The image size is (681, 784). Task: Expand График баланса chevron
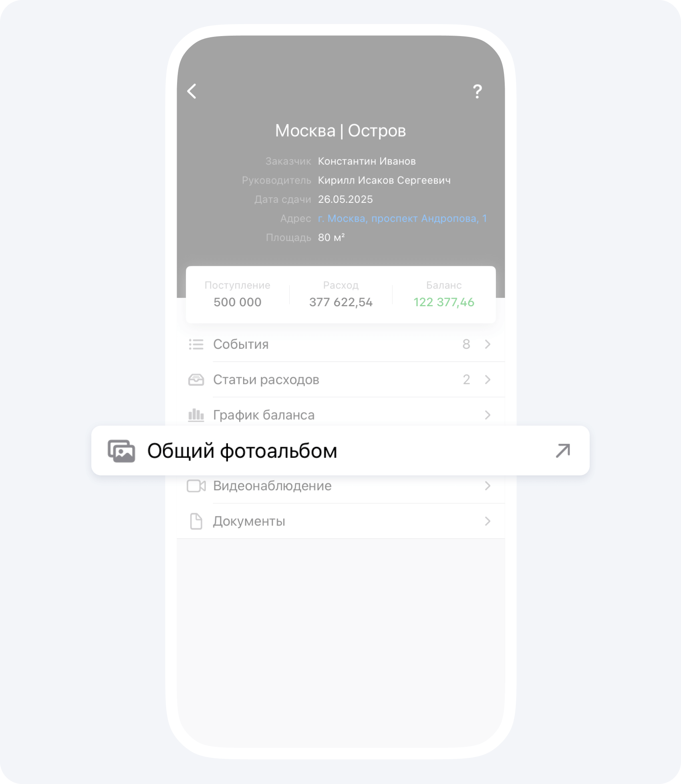(x=488, y=415)
